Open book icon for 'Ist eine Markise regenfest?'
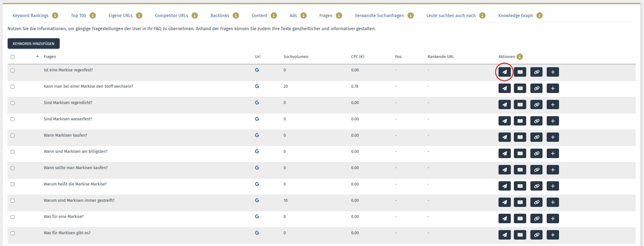This screenshot has height=246, width=644. [x=520, y=72]
